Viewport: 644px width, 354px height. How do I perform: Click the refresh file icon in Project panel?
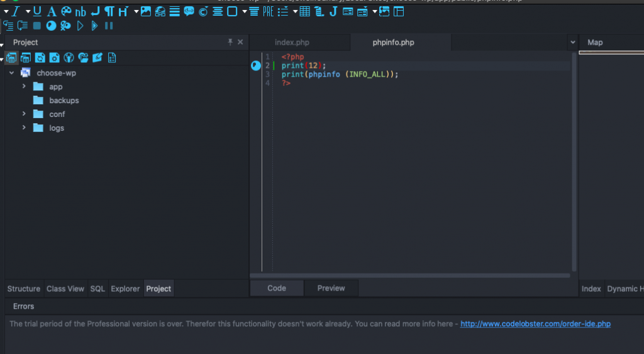[x=40, y=58]
